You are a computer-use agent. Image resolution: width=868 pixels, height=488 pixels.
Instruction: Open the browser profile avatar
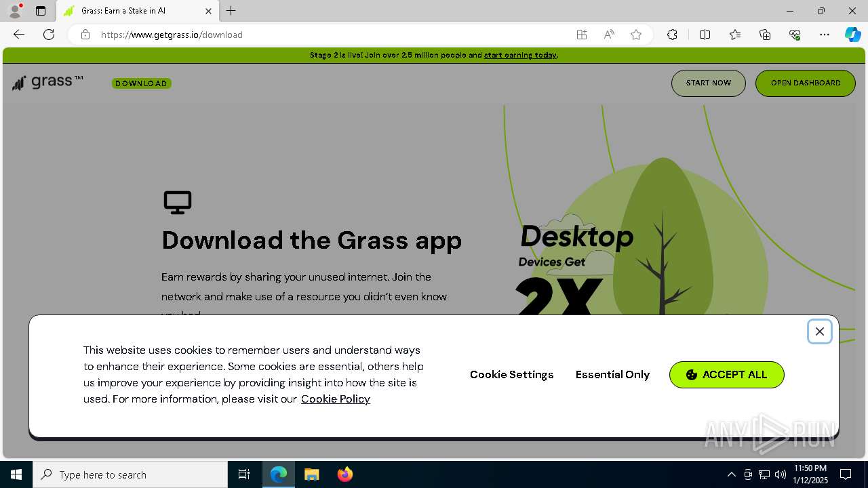(x=15, y=11)
